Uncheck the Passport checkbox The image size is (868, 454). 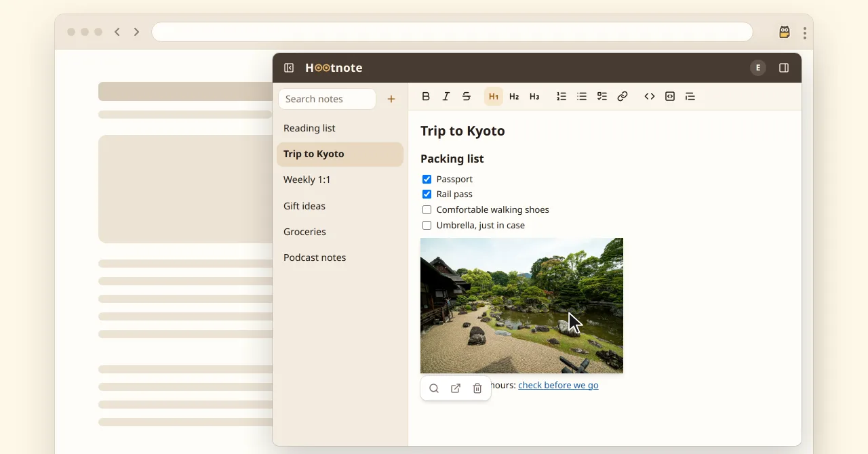pos(427,180)
